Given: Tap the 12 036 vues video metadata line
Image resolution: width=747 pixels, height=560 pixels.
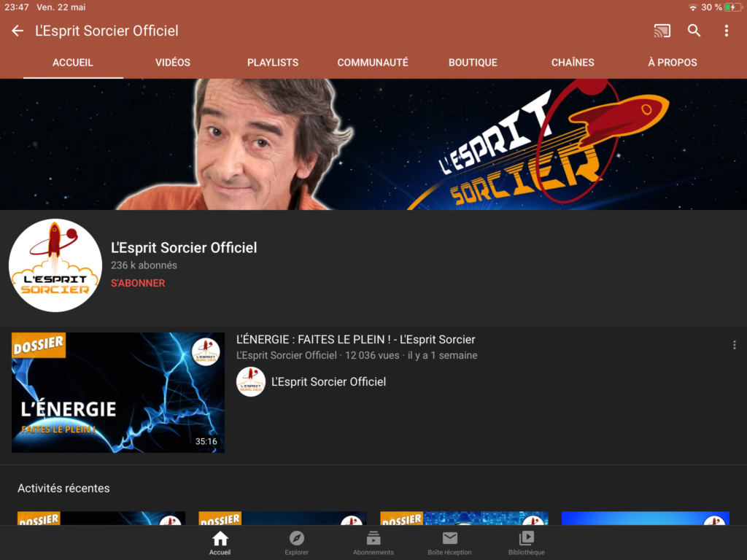Looking at the screenshot, I should click(357, 355).
